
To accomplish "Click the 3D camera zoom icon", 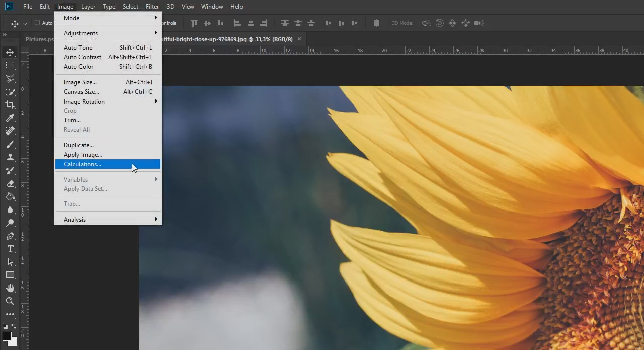I will click(478, 23).
